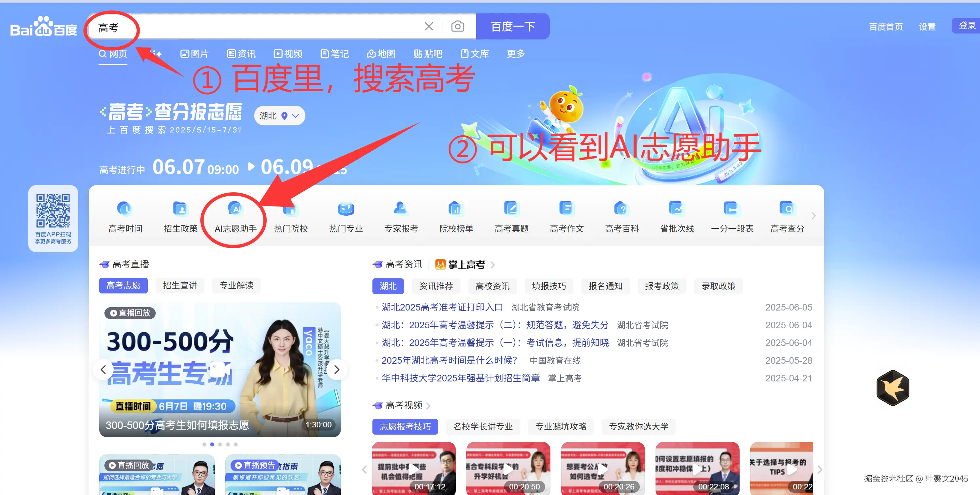
Task: Open the 一分一段表 icon
Action: click(x=732, y=209)
